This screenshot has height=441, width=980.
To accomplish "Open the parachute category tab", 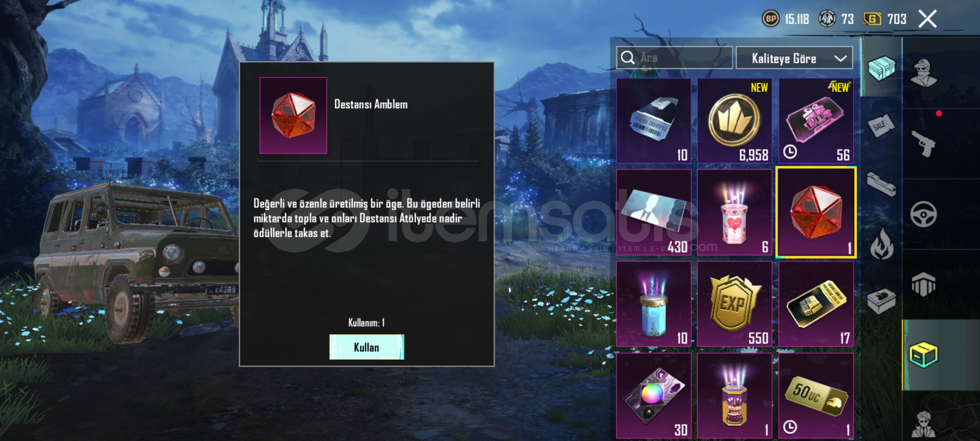I will 924,285.
